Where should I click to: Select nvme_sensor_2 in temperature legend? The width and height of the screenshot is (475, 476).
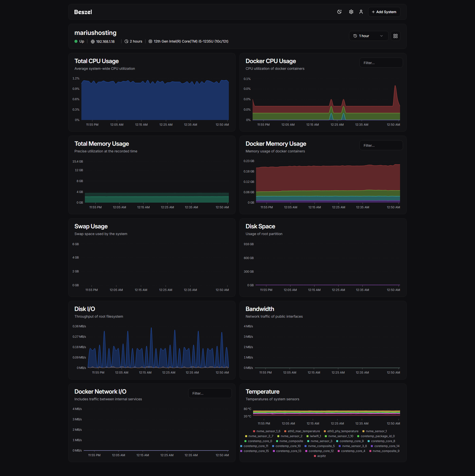[x=290, y=436]
